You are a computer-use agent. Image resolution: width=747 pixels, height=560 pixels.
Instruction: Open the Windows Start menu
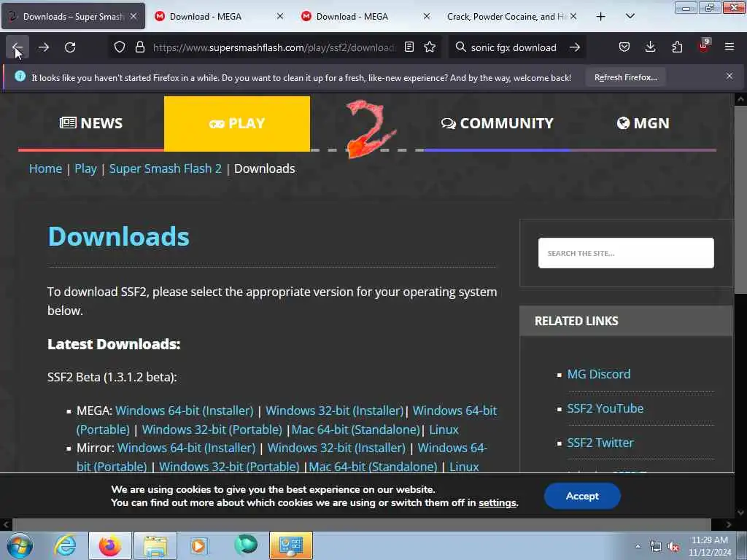click(x=20, y=545)
